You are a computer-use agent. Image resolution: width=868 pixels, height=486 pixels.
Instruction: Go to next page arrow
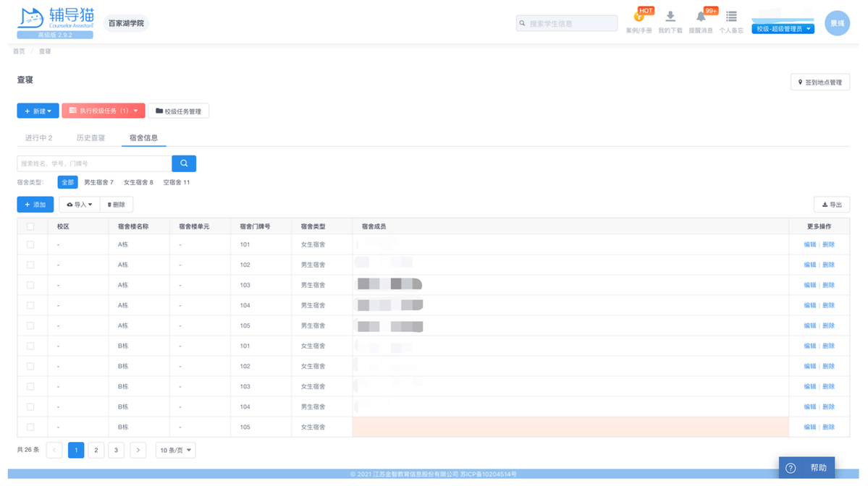pyautogui.click(x=138, y=451)
